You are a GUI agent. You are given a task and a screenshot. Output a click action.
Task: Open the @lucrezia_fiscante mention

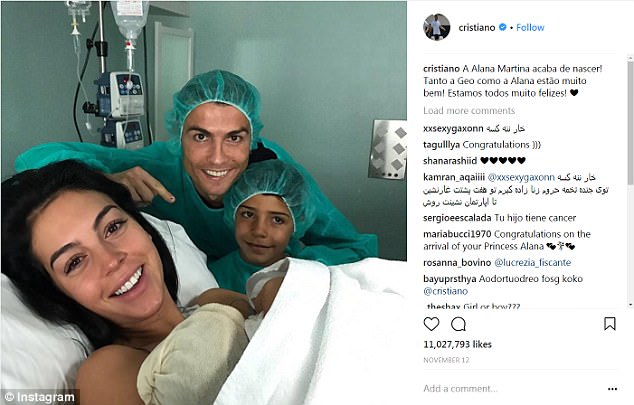[x=533, y=263]
